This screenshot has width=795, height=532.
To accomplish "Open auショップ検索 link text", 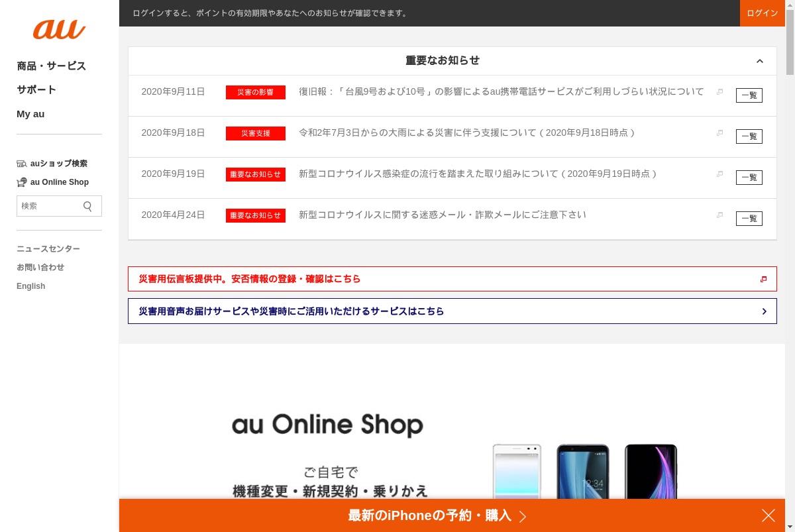I will coord(59,164).
